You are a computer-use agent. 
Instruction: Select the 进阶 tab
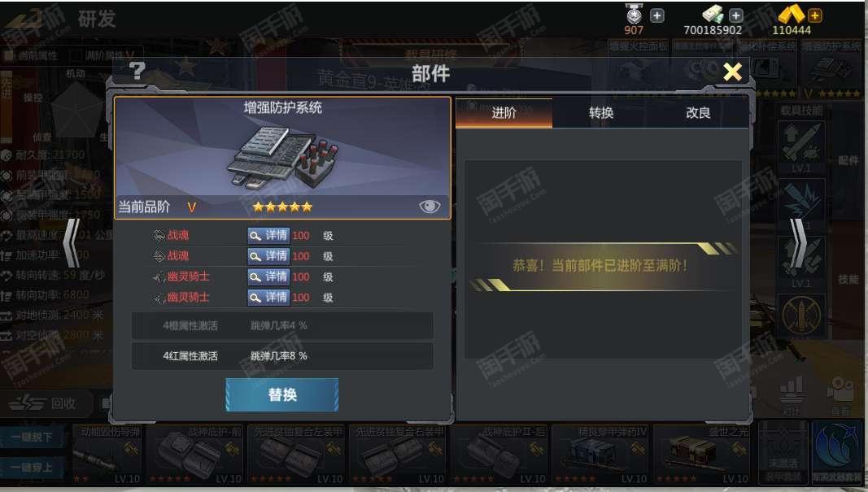[x=504, y=113]
